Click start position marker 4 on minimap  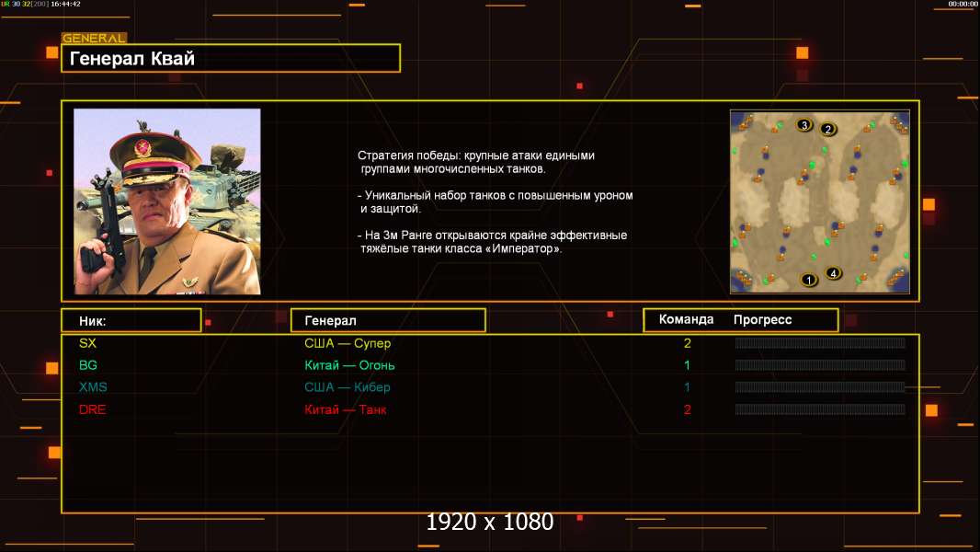833,273
